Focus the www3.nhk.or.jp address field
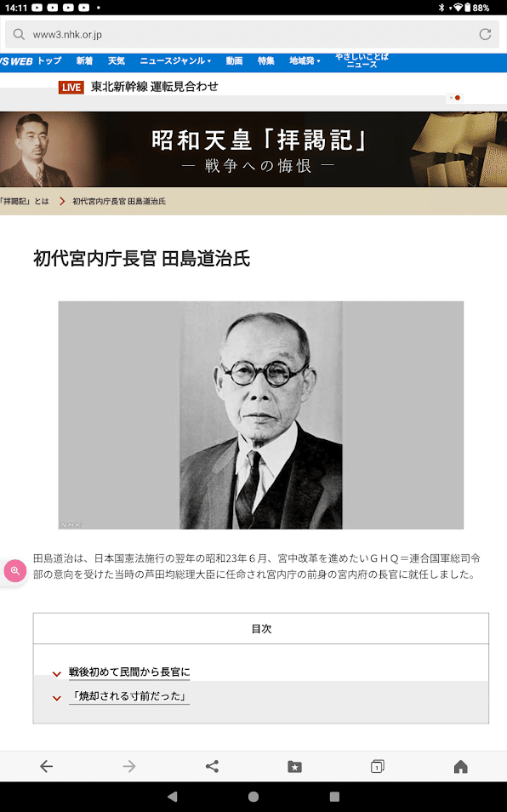507x812 pixels. click(x=253, y=34)
